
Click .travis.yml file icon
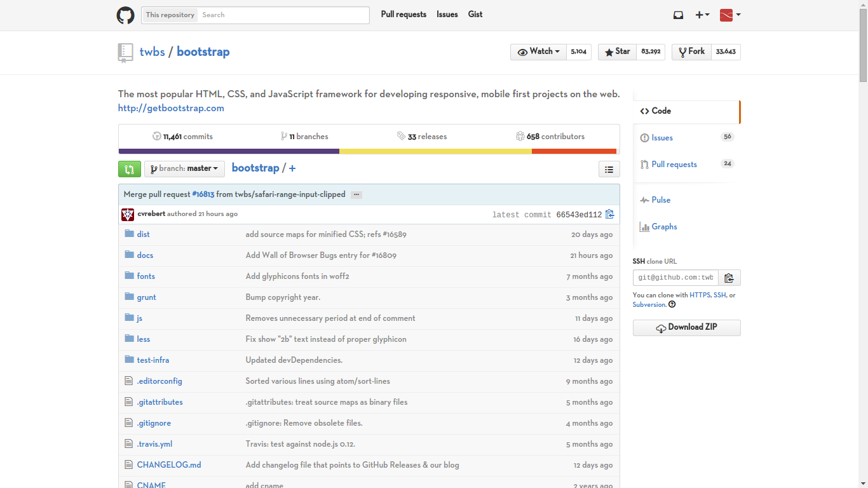coord(129,444)
